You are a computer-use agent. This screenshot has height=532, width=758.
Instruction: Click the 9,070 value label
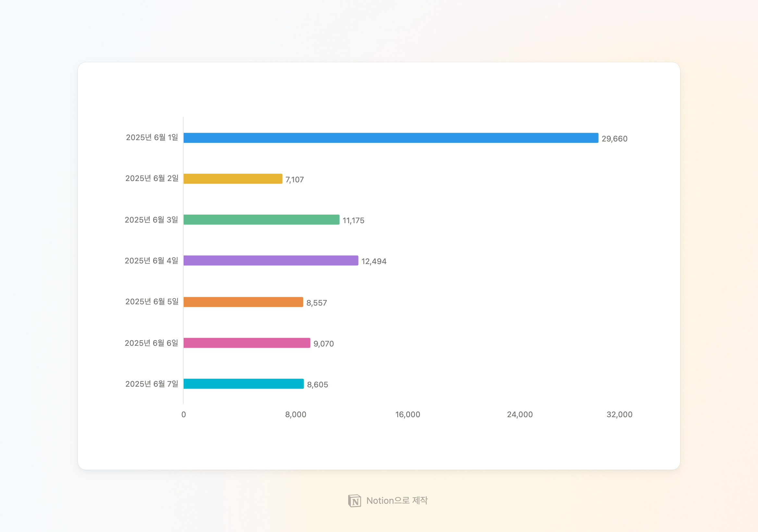point(324,344)
